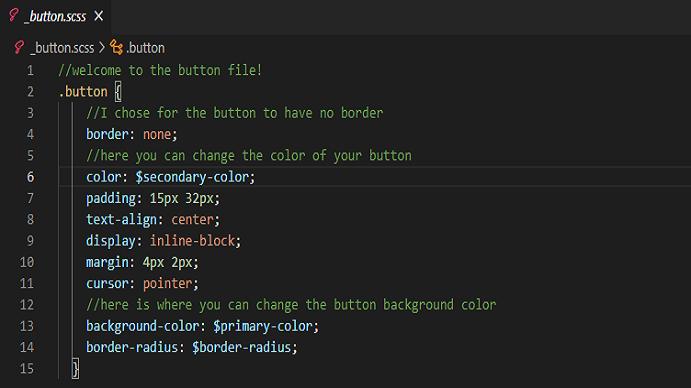Click the closing brace on line 15

(x=75, y=369)
